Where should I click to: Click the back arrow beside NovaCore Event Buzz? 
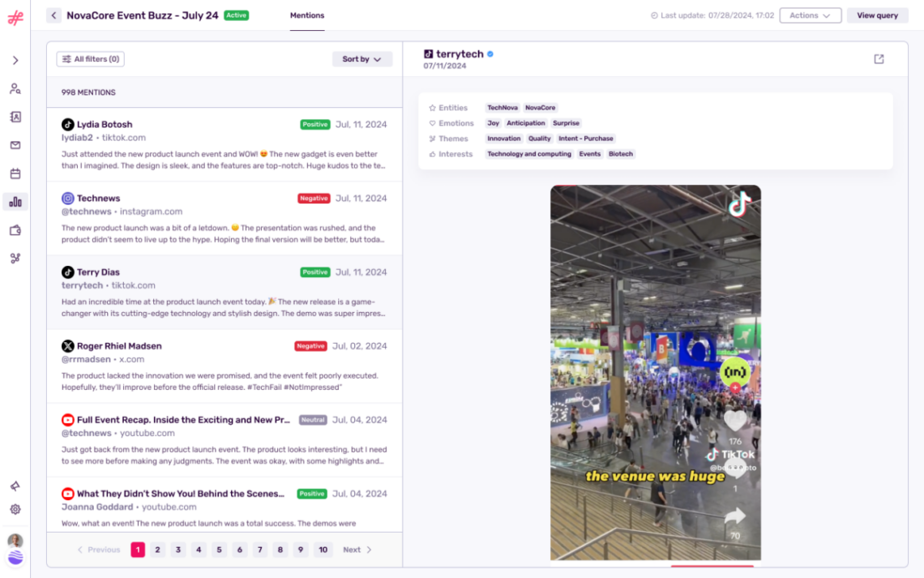(53, 15)
